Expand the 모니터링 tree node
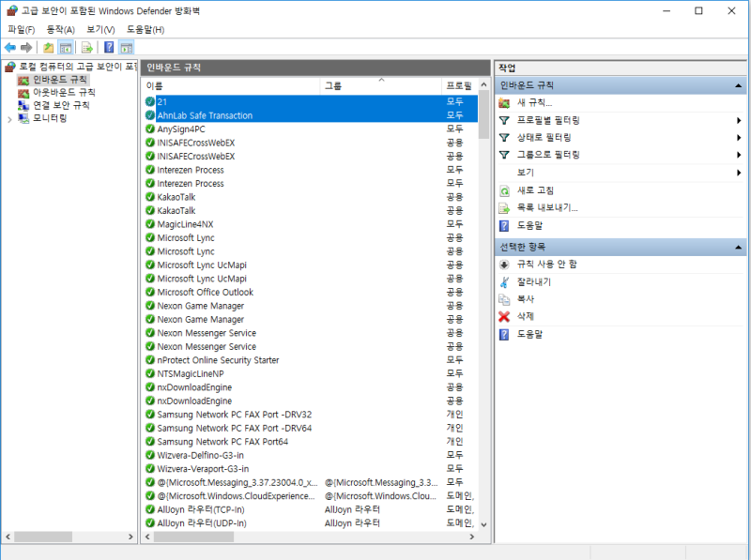This screenshot has height=560, width=751. (9, 119)
